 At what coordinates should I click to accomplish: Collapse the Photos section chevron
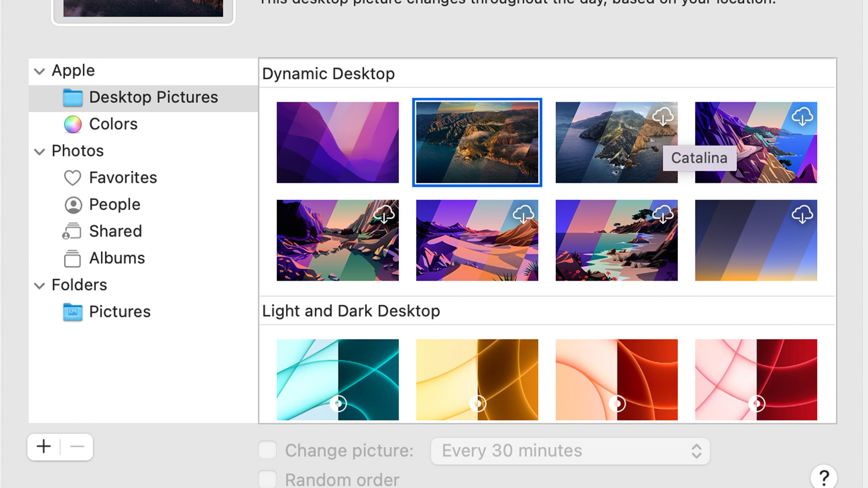(40, 151)
